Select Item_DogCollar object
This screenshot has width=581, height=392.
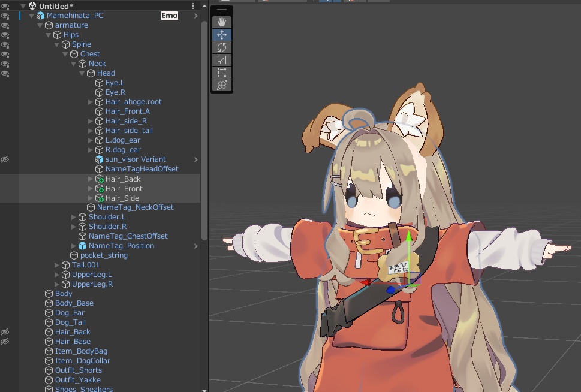(x=82, y=361)
